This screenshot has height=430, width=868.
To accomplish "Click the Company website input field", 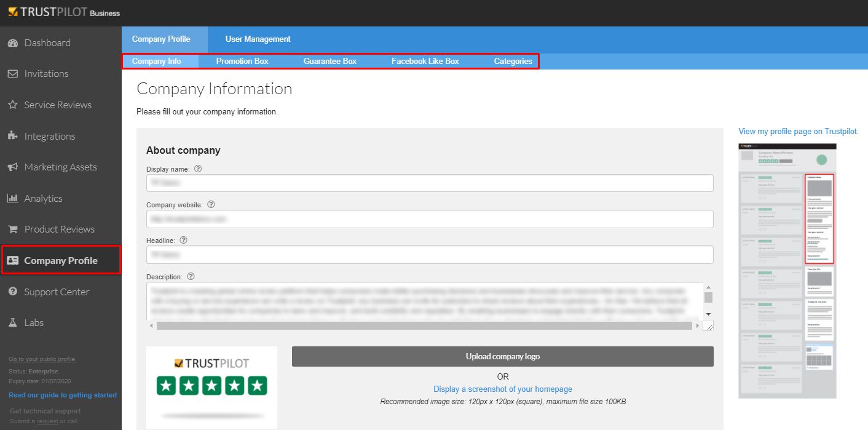I will [430, 219].
